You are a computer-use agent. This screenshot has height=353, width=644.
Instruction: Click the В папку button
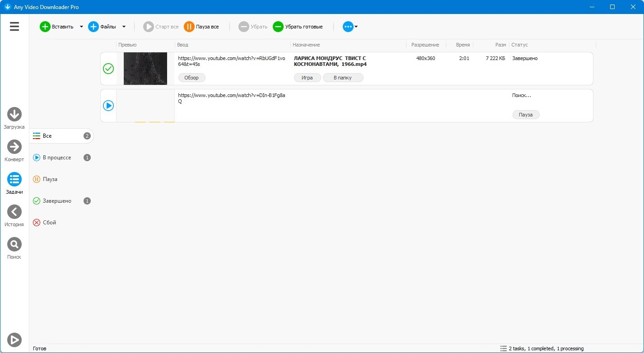coord(343,78)
